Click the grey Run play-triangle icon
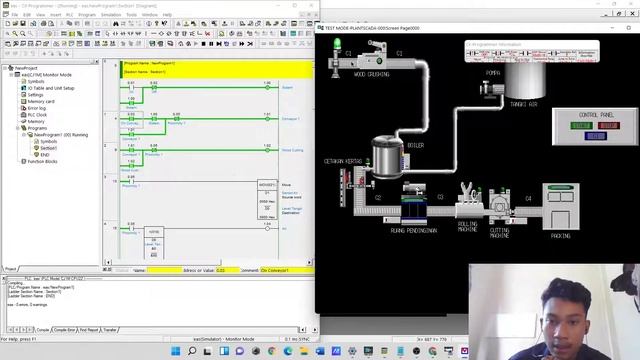The image size is (640, 360). pos(196,44)
